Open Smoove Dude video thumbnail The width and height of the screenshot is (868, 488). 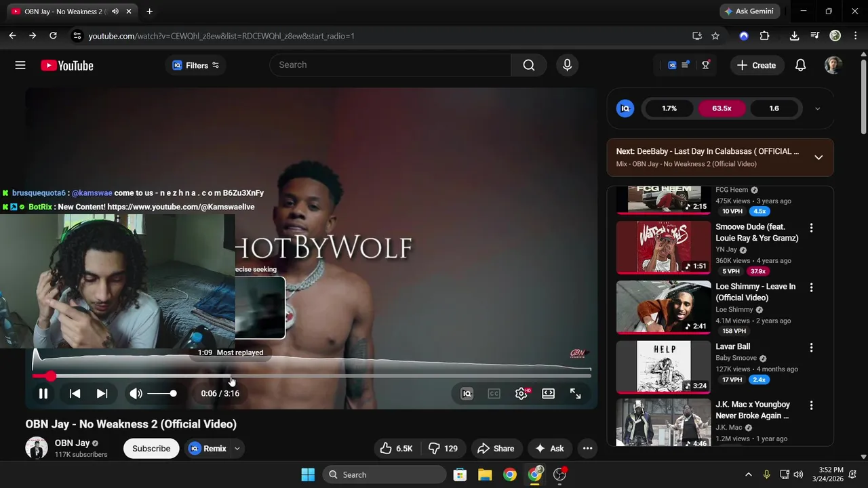(663, 247)
